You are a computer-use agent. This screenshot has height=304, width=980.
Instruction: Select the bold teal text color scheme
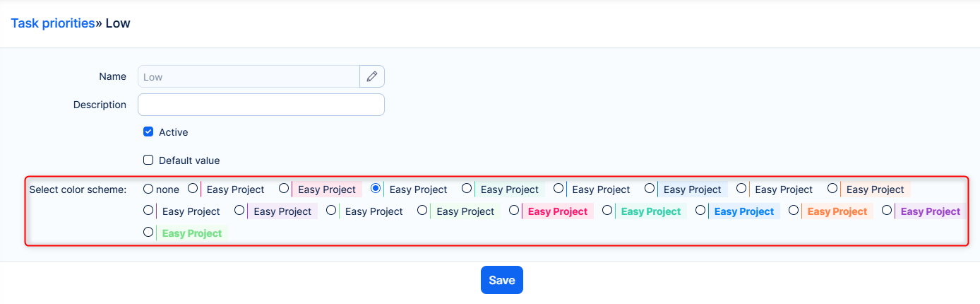pos(607,211)
